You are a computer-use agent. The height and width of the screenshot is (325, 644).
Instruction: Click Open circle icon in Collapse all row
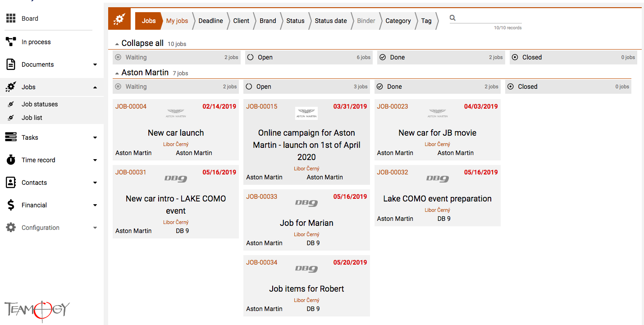[251, 57]
